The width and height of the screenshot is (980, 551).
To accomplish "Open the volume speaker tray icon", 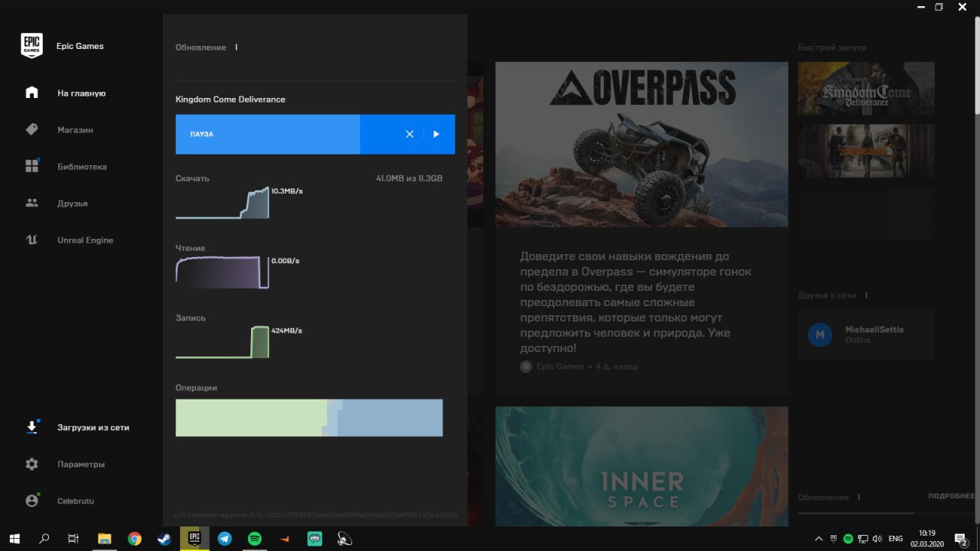I will click(x=876, y=539).
